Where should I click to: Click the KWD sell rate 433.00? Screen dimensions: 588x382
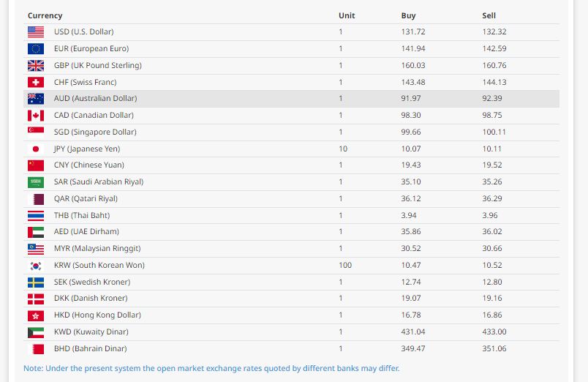click(x=494, y=332)
